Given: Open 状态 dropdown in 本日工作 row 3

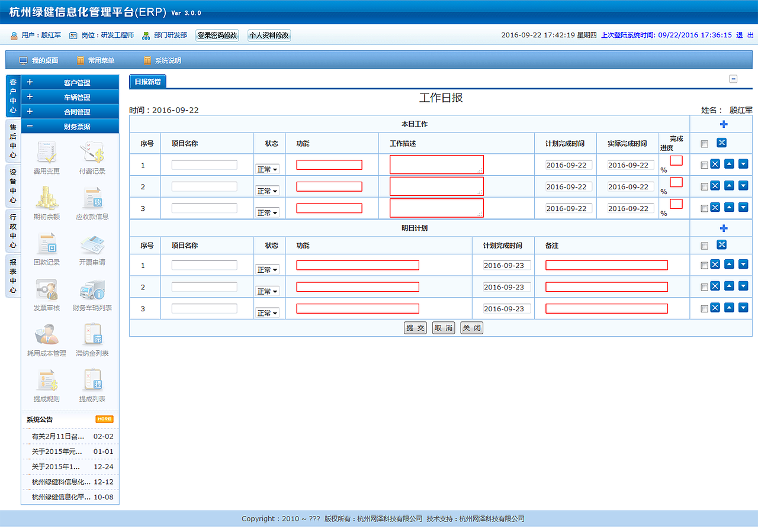Looking at the screenshot, I should tap(267, 212).
